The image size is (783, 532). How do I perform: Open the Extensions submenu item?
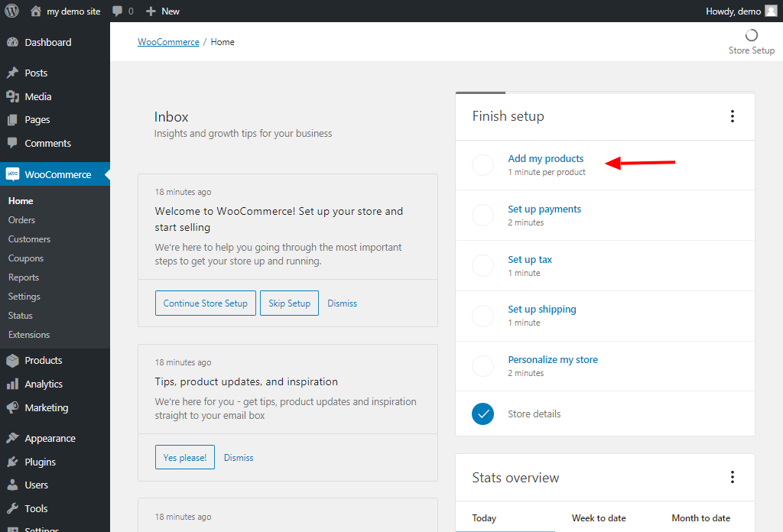29,335
